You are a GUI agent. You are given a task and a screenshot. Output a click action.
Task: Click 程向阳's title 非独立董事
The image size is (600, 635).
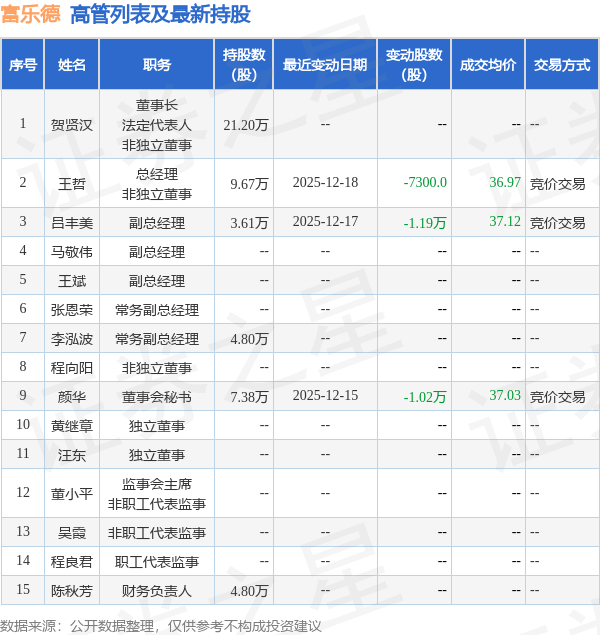click(157, 368)
